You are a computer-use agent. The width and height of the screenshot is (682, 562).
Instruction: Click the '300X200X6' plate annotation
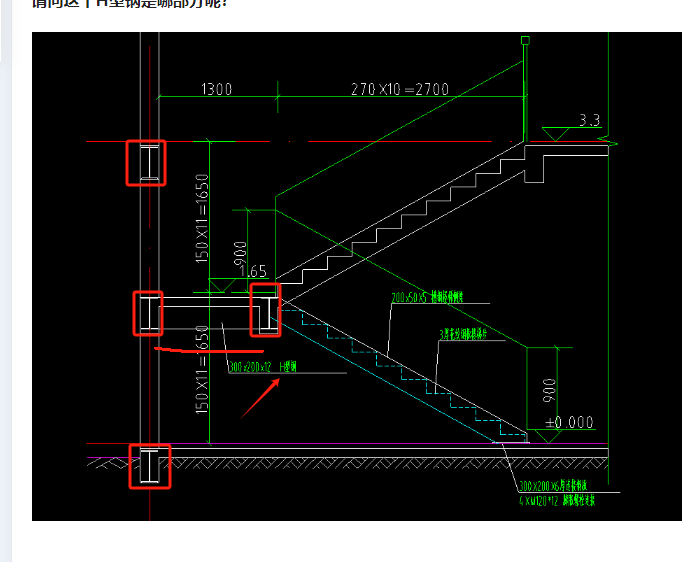(553, 486)
